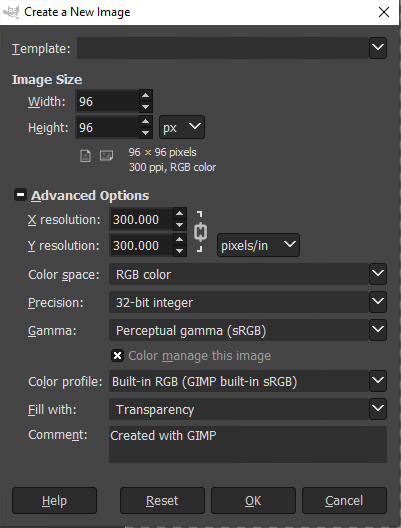Viewport: 401px width, 528px height.
Task: Open the Precision 32-bit integer dropdown
Action: tap(248, 302)
